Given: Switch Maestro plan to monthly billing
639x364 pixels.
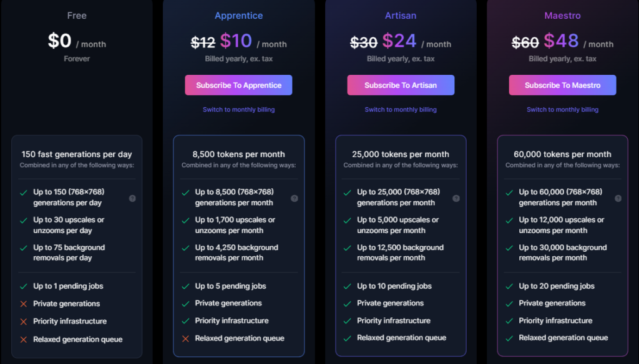Looking at the screenshot, I should point(562,110).
